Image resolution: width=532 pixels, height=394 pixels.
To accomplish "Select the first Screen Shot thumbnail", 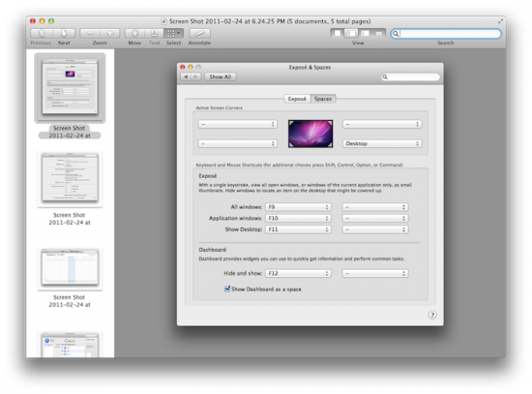I will tap(70, 87).
